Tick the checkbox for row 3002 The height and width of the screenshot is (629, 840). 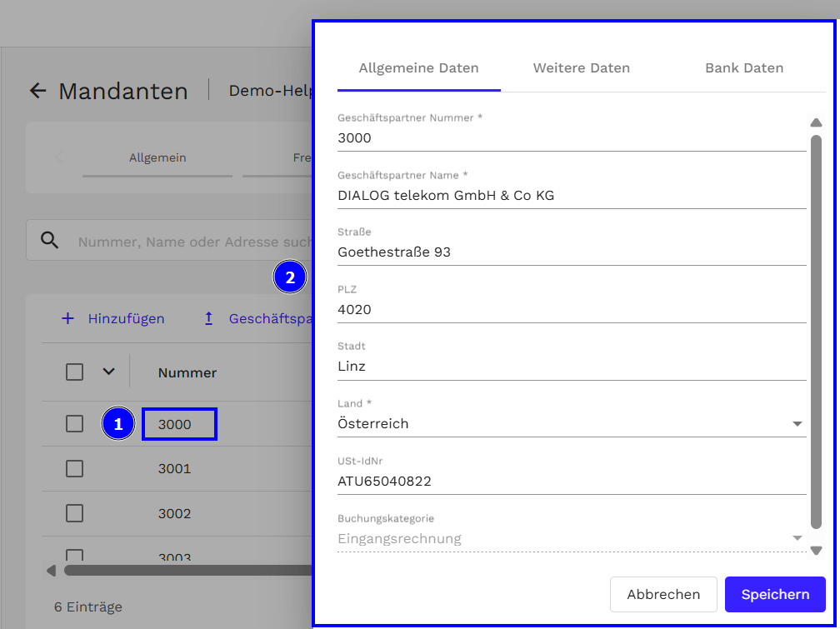[75, 513]
